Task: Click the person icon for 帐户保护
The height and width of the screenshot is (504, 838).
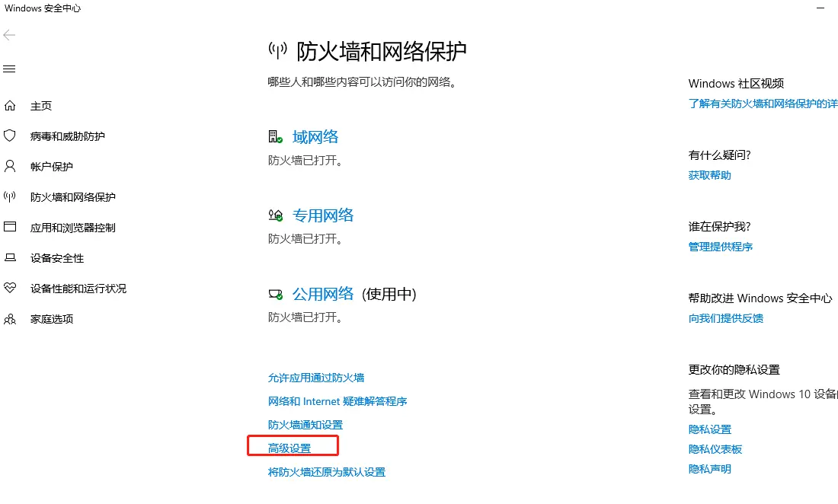Action: [x=10, y=166]
